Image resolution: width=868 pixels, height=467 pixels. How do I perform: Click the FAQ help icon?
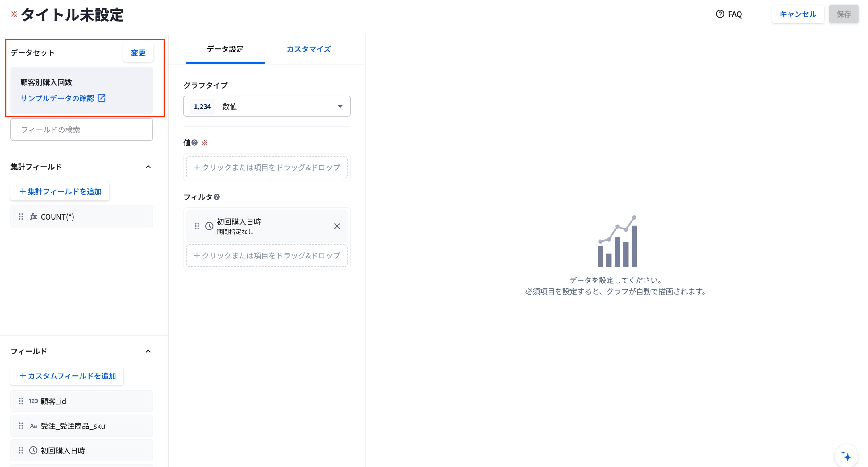(720, 14)
